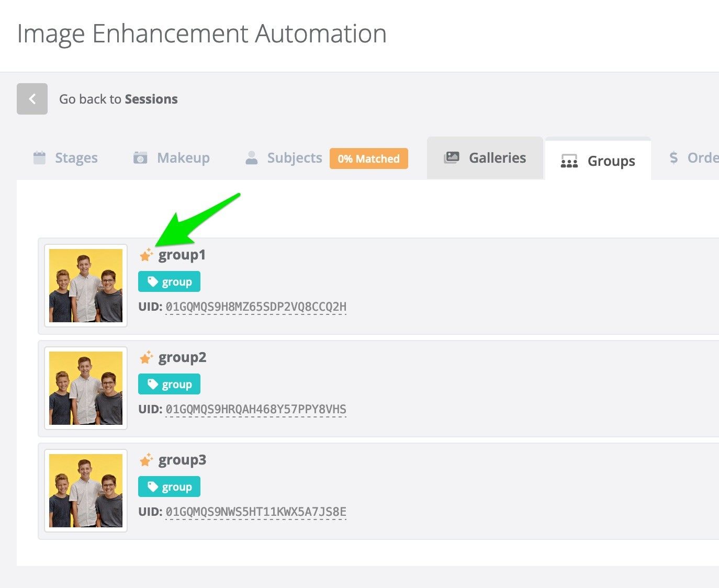Click the enhancement star icon beside group2

click(146, 357)
